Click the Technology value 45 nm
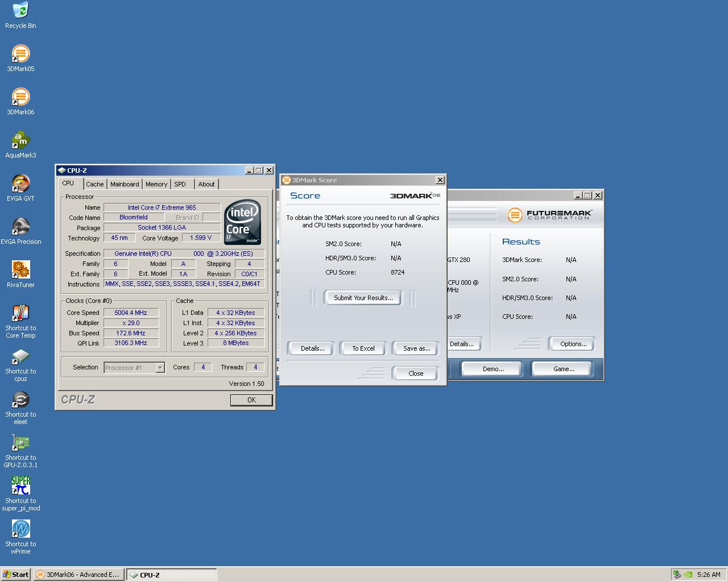 119,238
